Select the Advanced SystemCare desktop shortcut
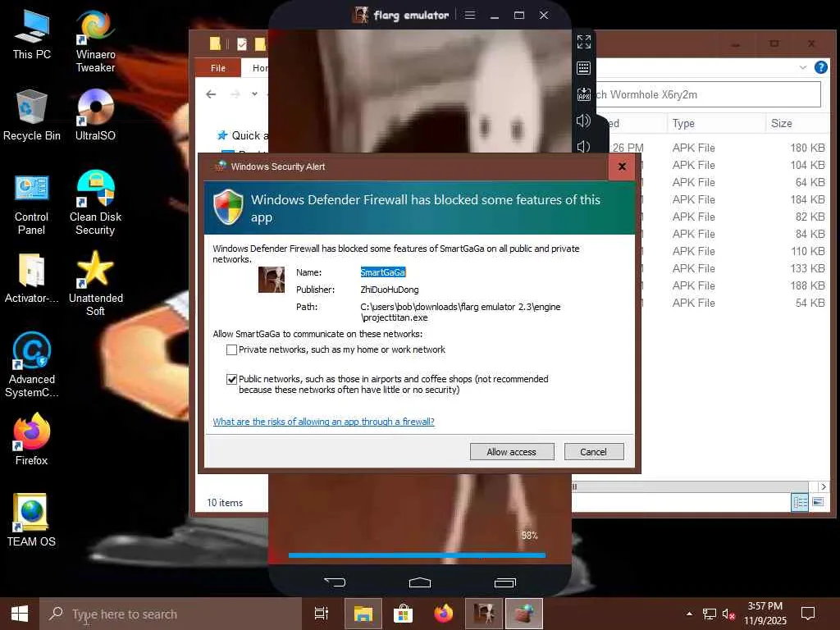The image size is (840, 630). (32, 365)
